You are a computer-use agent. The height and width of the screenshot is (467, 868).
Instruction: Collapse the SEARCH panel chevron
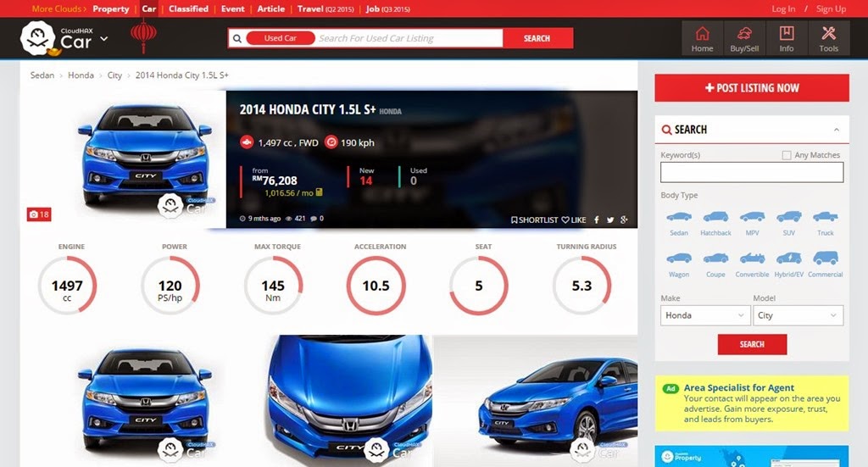[837, 130]
